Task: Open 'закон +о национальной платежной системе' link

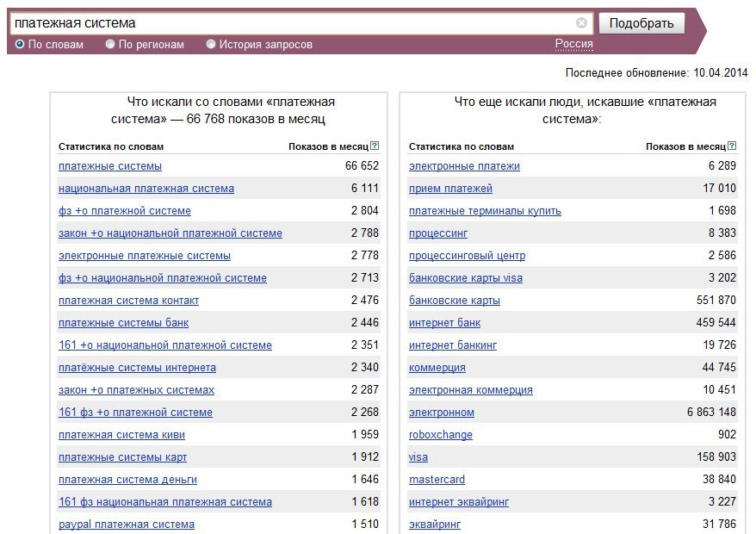Action: (x=170, y=233)
